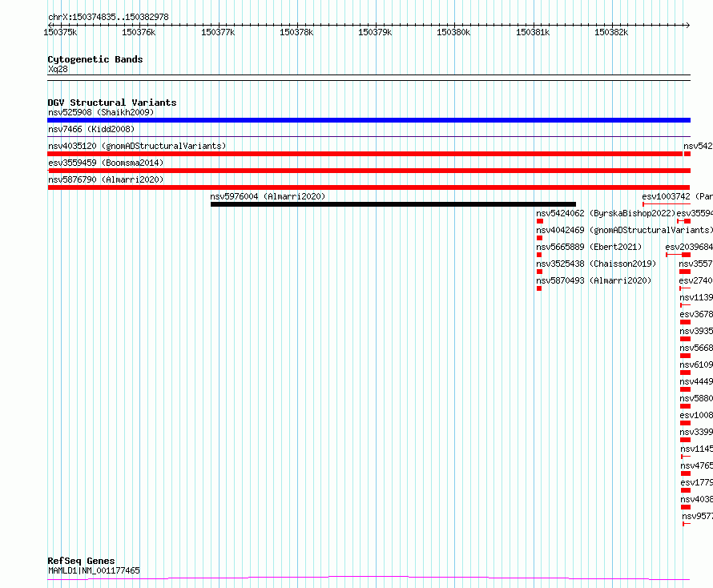Image resolution: width=713 pixels, height=588 pixels.
Task: Click the esv1779 variant label
Action: 697,482
